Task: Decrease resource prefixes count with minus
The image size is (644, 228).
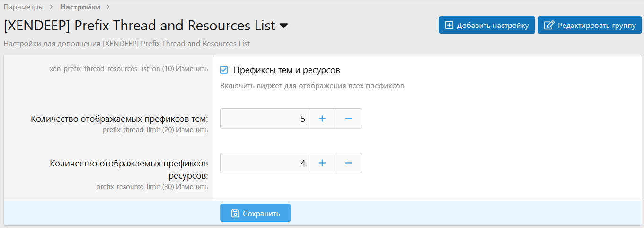Action: 349,163
